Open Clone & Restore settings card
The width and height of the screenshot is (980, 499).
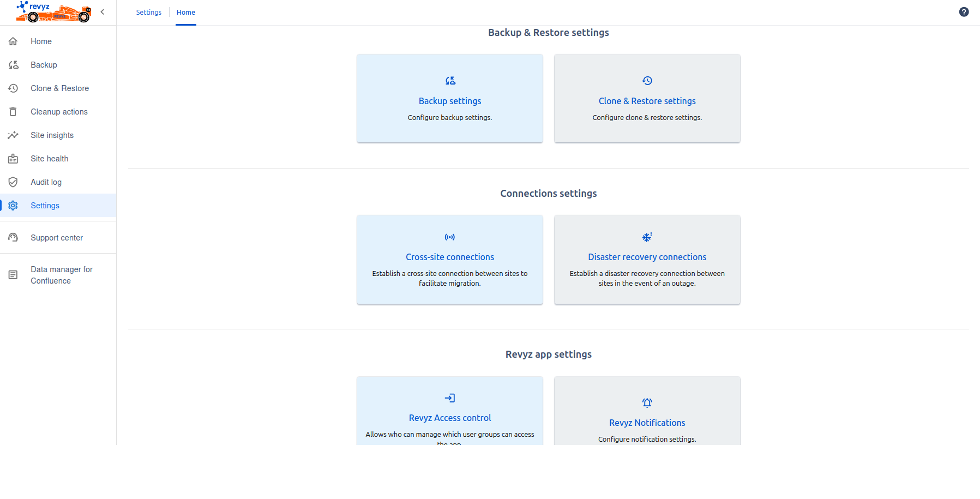[x=647, y=101]
